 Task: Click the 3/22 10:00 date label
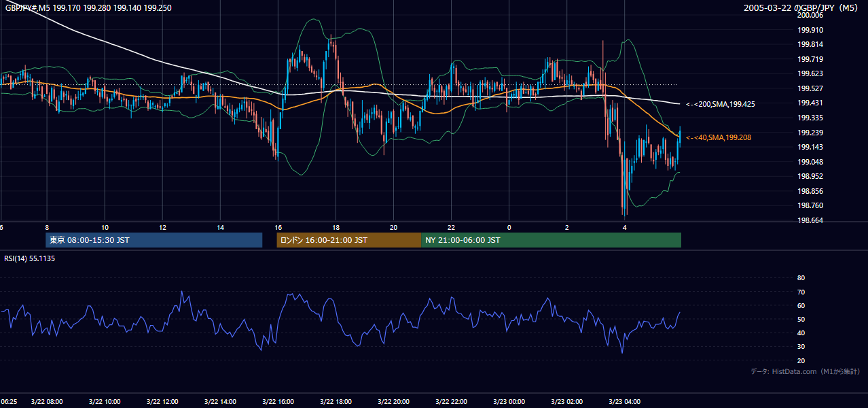[105, 401]
